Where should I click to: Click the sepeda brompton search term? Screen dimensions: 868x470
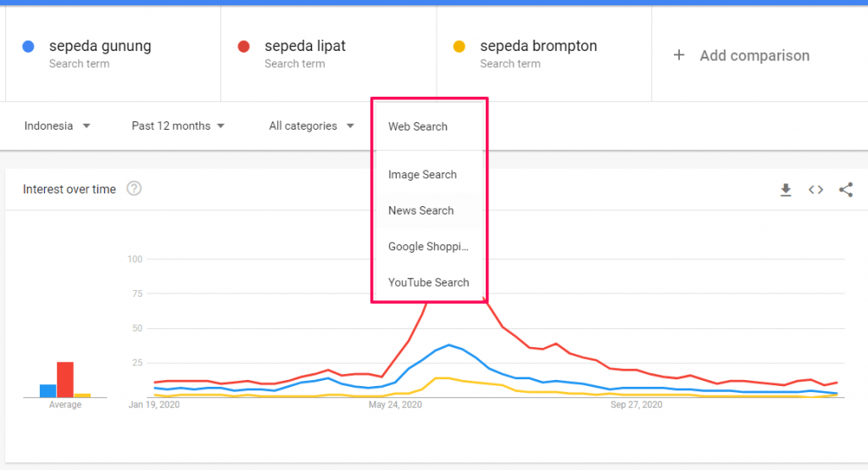538,46
